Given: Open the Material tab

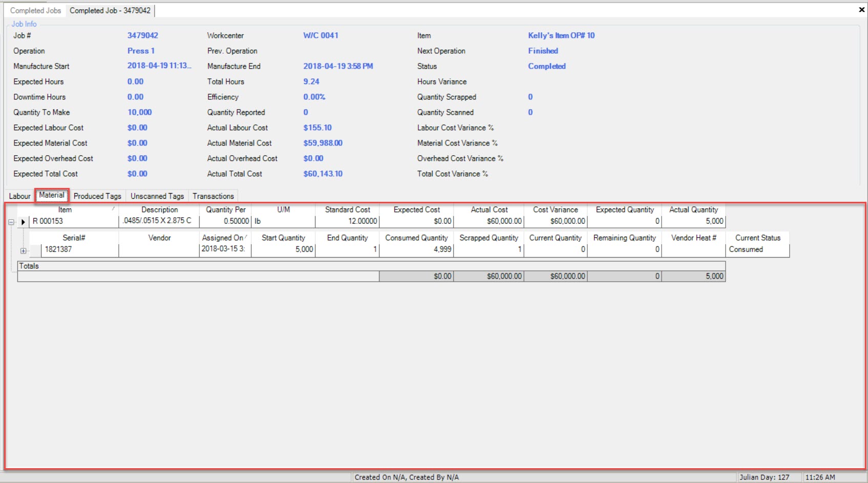Looking at the screenshot, I should click(x=52, y=195).
